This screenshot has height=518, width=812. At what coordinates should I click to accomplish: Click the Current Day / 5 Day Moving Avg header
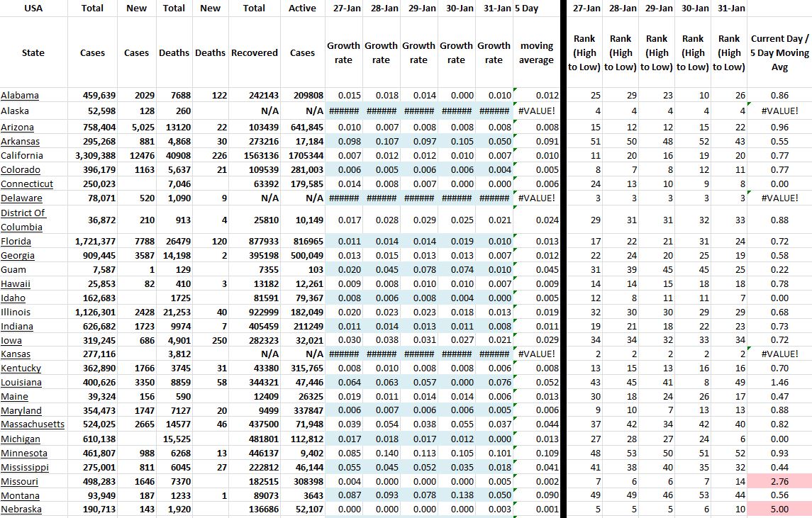click(779, 52)
